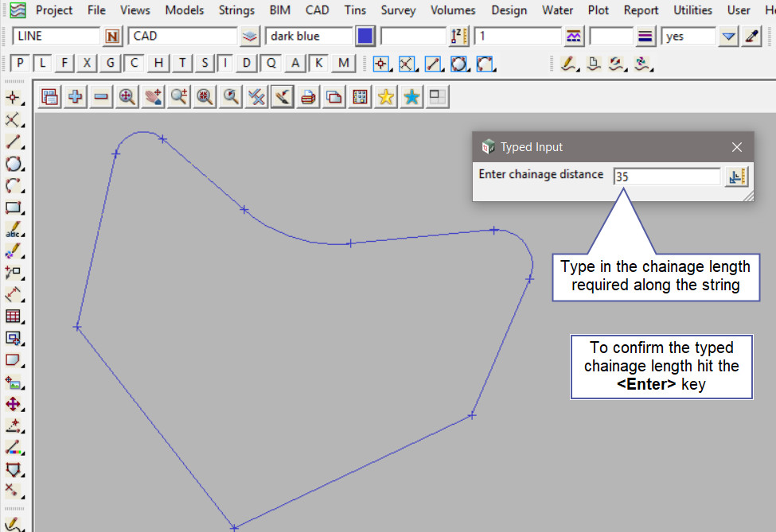The height and width of the screenshot is (532, 776).
Task: Open the Survey menu
Action: (x=397, y=10)
